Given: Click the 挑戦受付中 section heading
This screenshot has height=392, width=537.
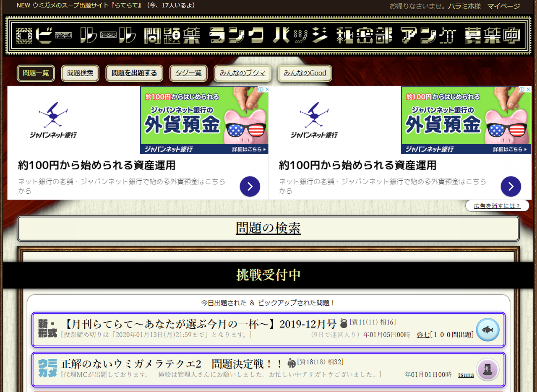Looking at the screenshot, I should coord(268,275).
